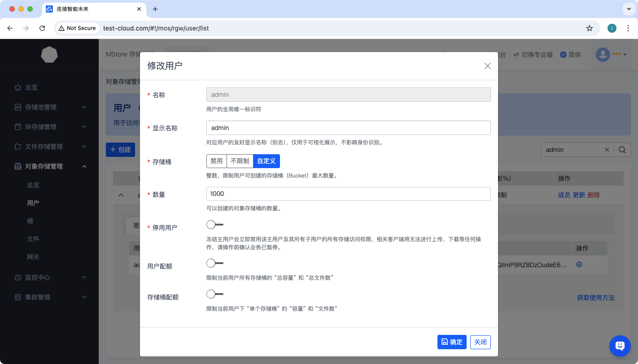This screenshot has height=364, width=638.
Task: Open the 总览 home item in sidebar
Action: (31, 87)
